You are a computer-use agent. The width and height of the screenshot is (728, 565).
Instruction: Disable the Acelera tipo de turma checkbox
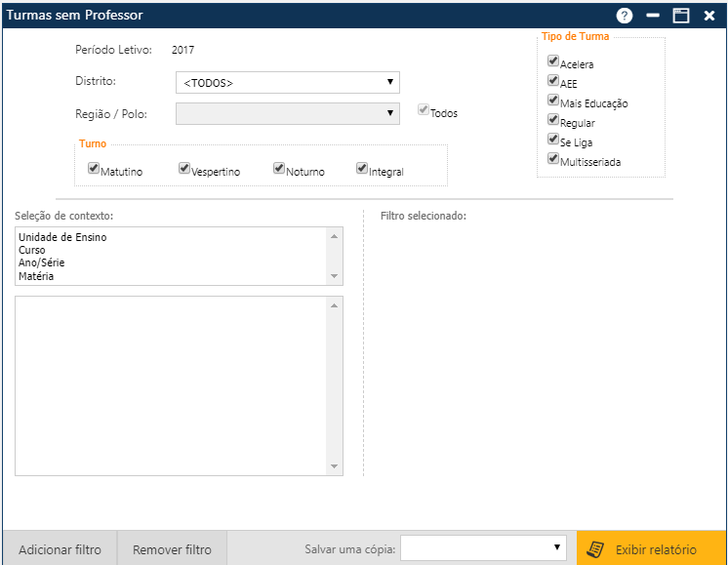point(553,61)
